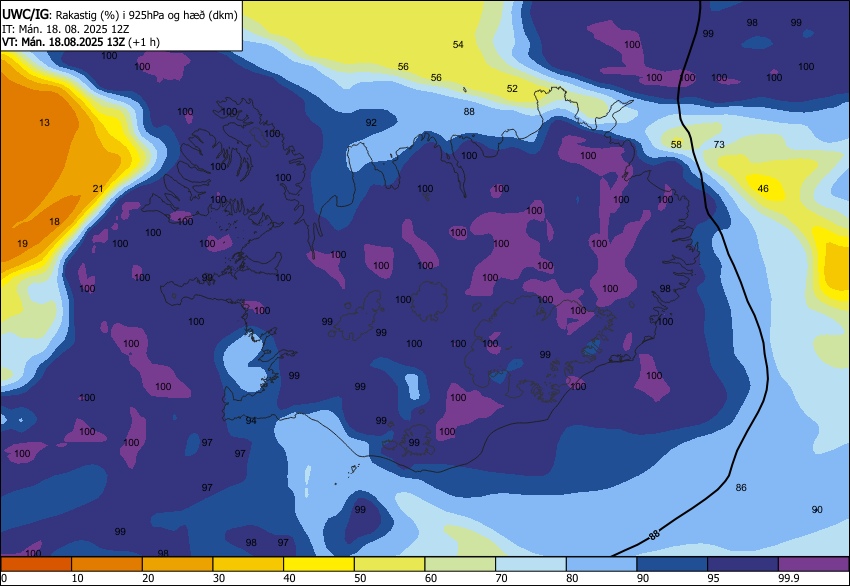The height and width of the screenshot is (586, 850).
Task: Select the legend tick label 60
Action: coord(431,578)
